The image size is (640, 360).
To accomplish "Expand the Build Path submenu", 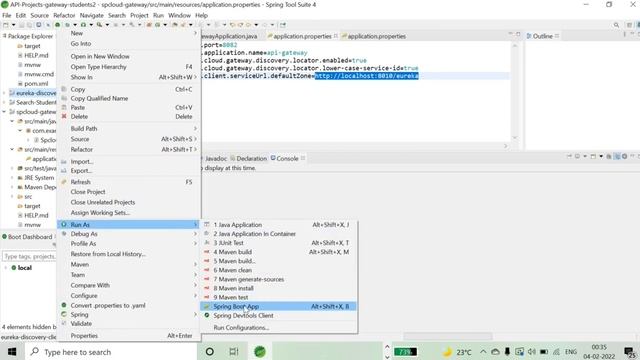I will 129,128.
